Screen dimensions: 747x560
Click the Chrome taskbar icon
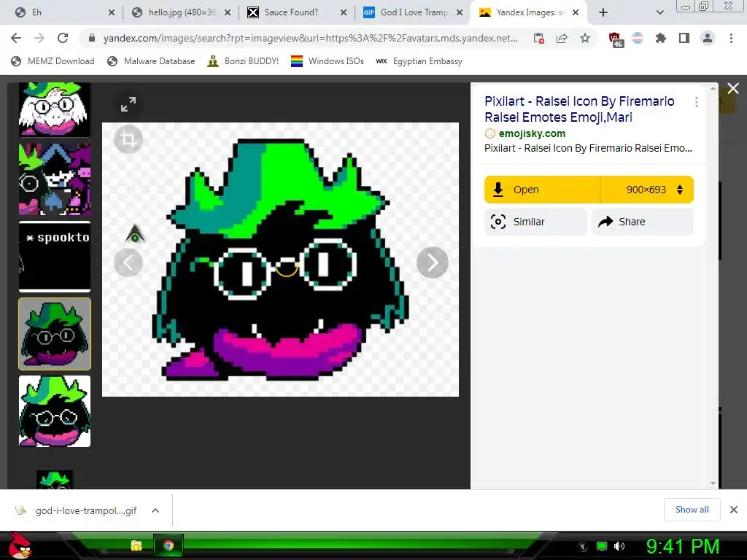[169, 545]
